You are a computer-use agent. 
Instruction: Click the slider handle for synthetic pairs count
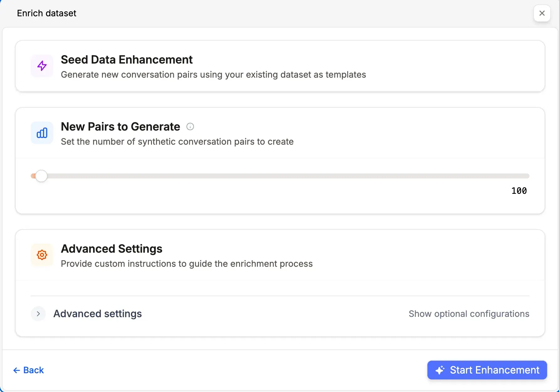(42, 176)
